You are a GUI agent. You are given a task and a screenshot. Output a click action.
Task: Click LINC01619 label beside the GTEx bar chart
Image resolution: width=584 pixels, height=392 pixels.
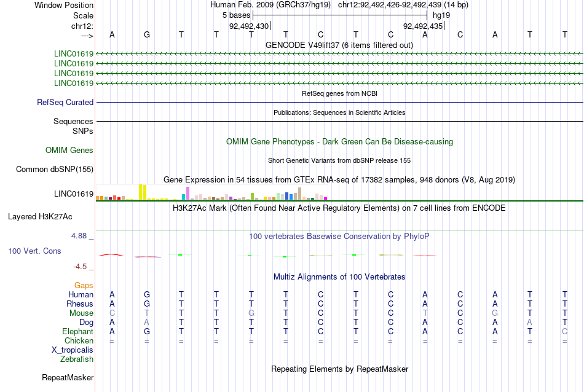pyautogui.click(x=74, y=194)
